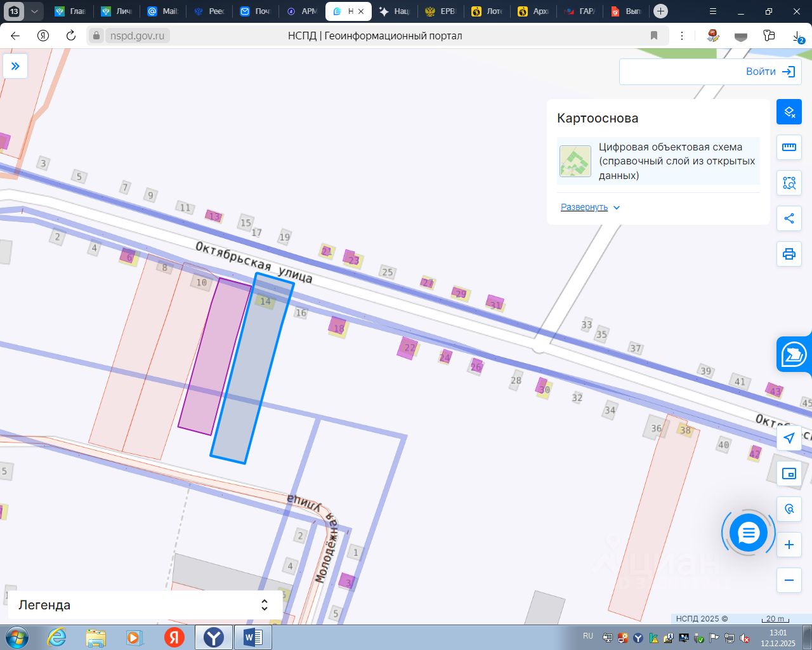Click the geolocation arrow button

[x=789, y=438]
